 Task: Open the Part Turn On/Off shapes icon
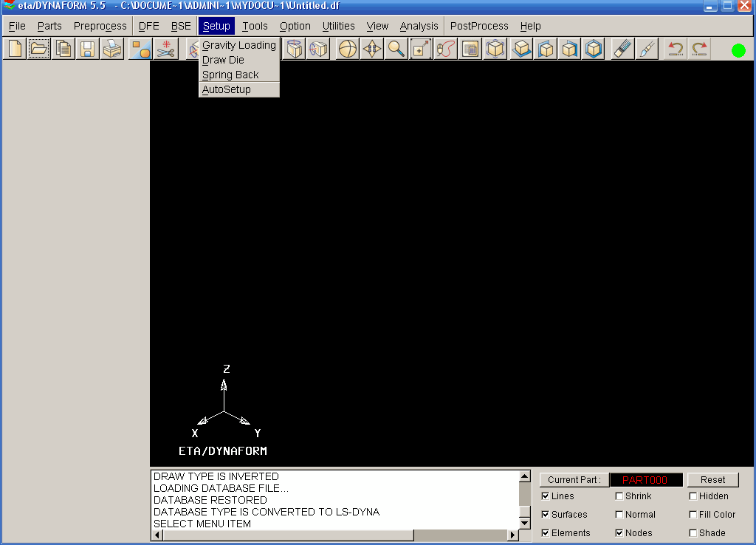coord(141,49)
